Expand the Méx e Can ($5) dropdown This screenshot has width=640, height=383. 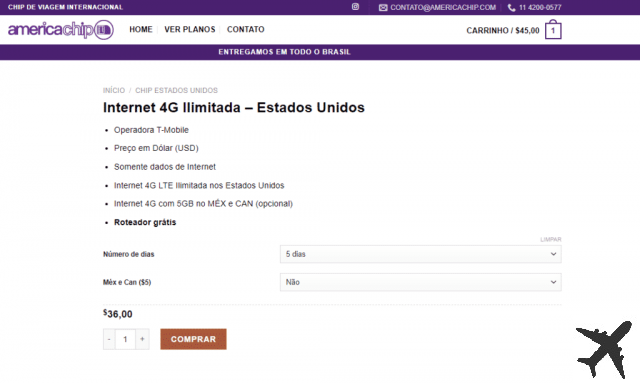pyautogui.click(x=420, y=282)
